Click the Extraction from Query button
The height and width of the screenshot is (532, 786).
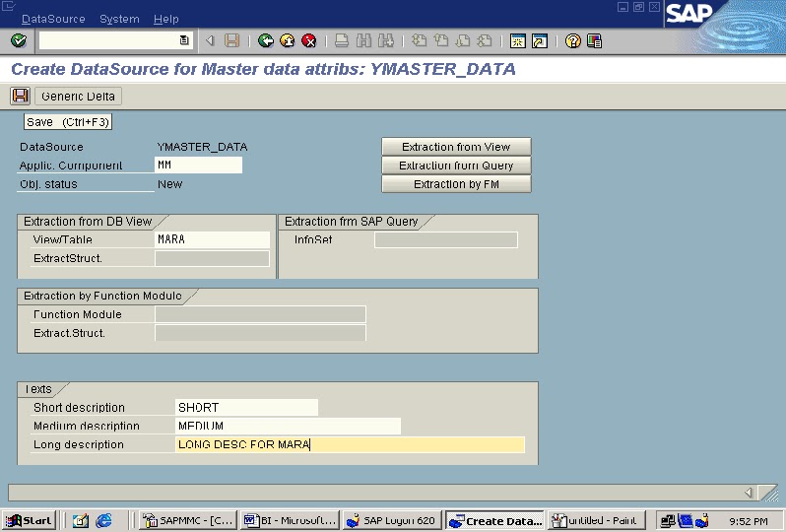[x=456, y=166]
